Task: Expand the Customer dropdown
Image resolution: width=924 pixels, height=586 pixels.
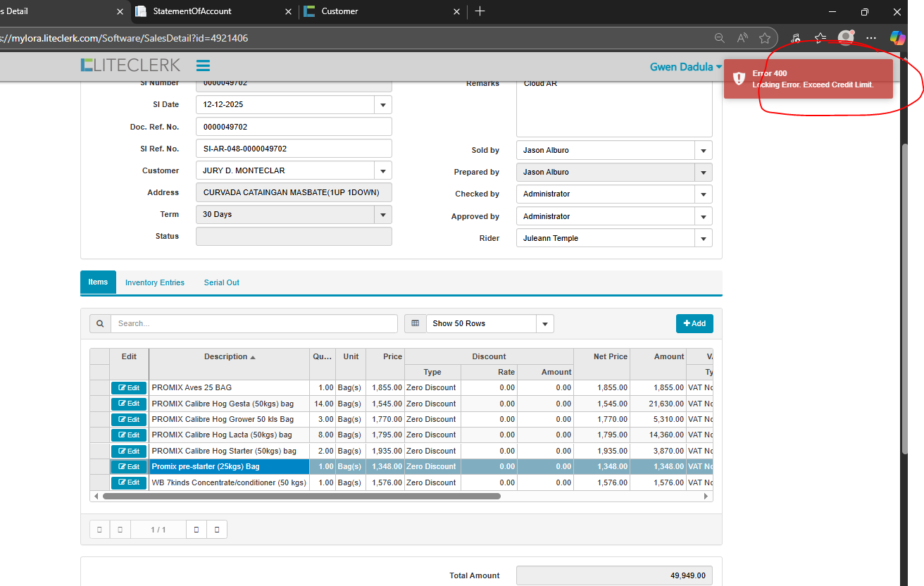Action: 383,171
